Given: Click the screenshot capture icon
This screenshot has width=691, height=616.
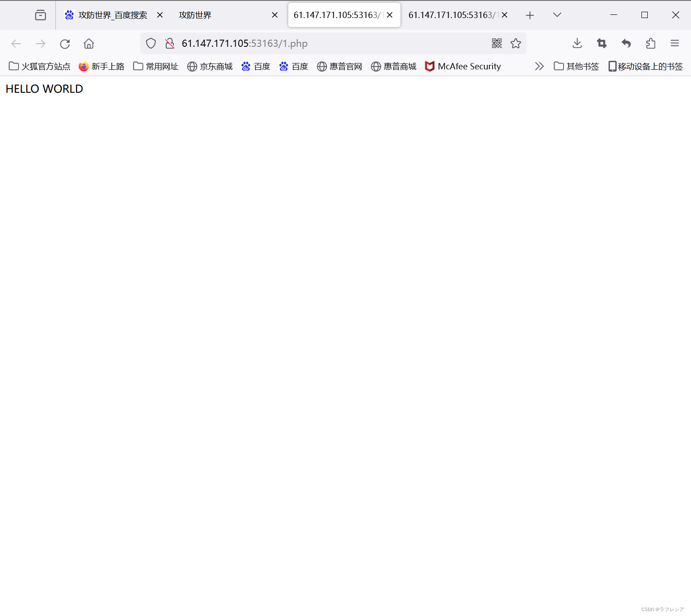Looking at the screenshot, I should pyautogui.click(x=601, y=43).
